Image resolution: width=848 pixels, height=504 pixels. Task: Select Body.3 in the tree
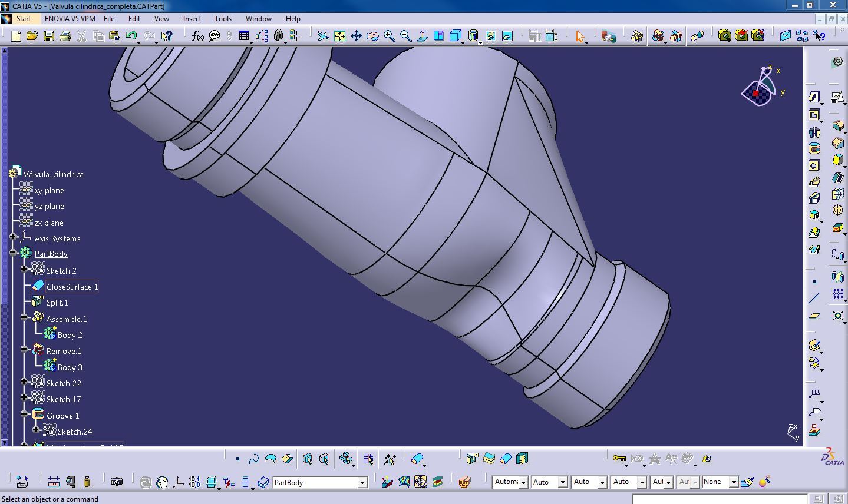70,367
